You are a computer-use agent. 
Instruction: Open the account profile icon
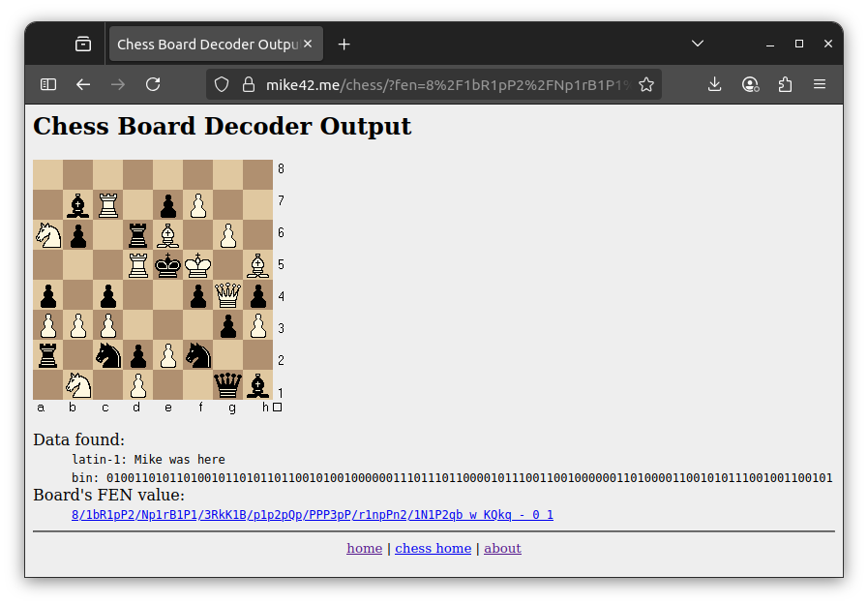pos(750,84)
